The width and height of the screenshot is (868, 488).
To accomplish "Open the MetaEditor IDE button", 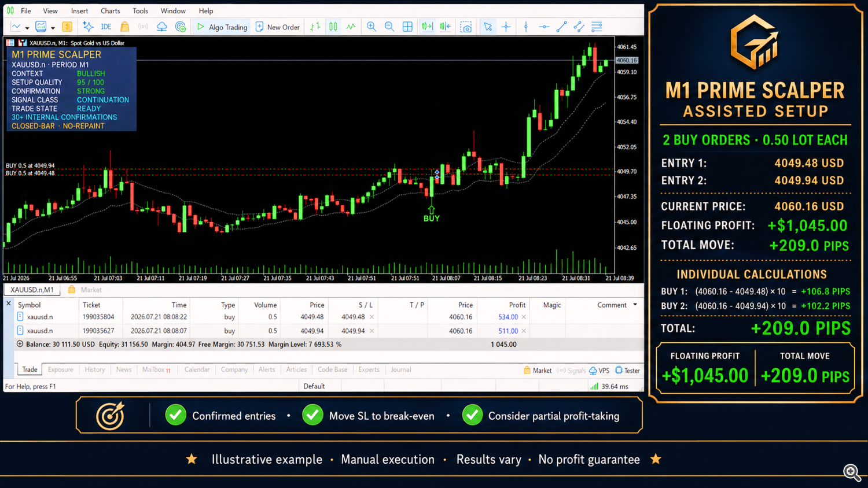I will (x=106, y=27).
